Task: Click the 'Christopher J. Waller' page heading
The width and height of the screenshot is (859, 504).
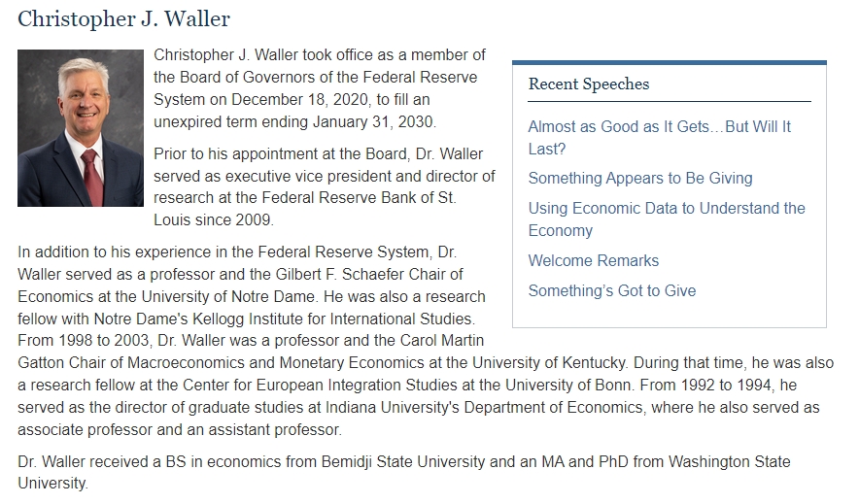Action: pos(123,19)
